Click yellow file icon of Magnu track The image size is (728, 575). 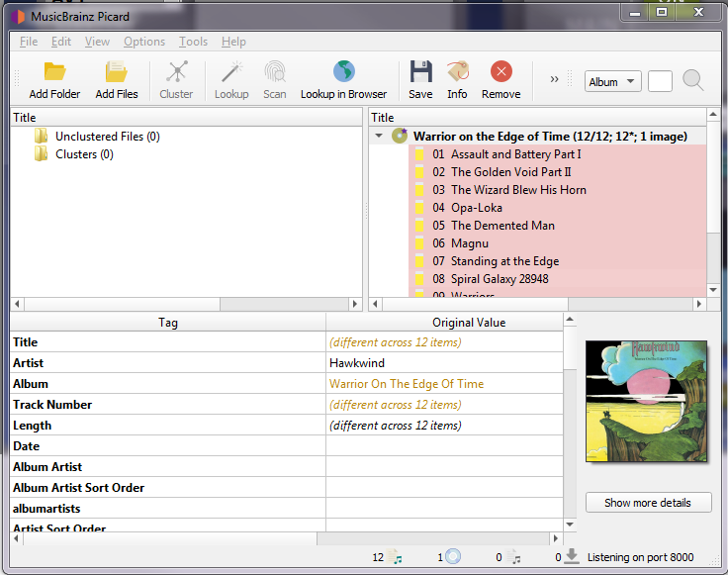419,243
